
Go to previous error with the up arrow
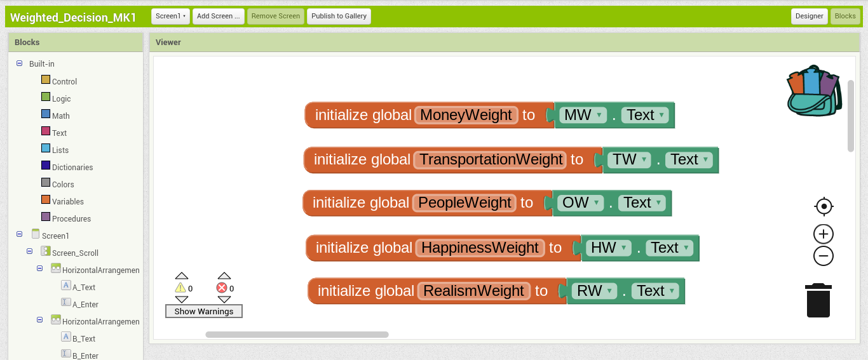coord(224,276)
